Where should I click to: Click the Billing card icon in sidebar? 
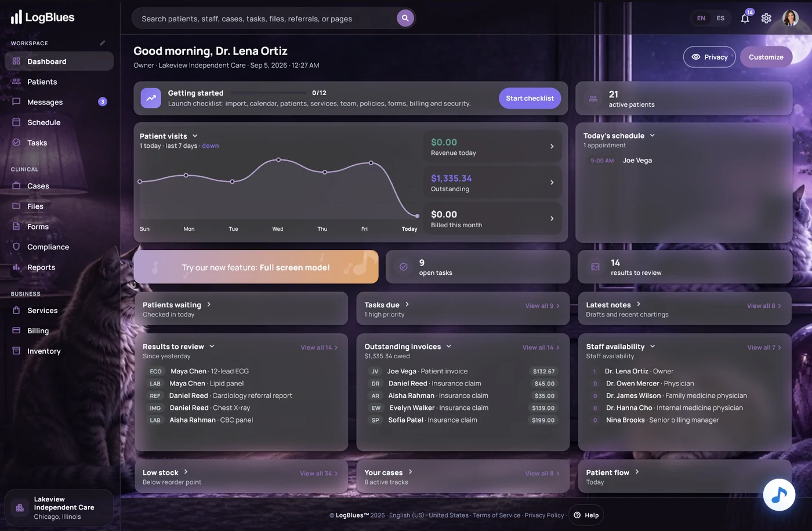click(16, 330)
